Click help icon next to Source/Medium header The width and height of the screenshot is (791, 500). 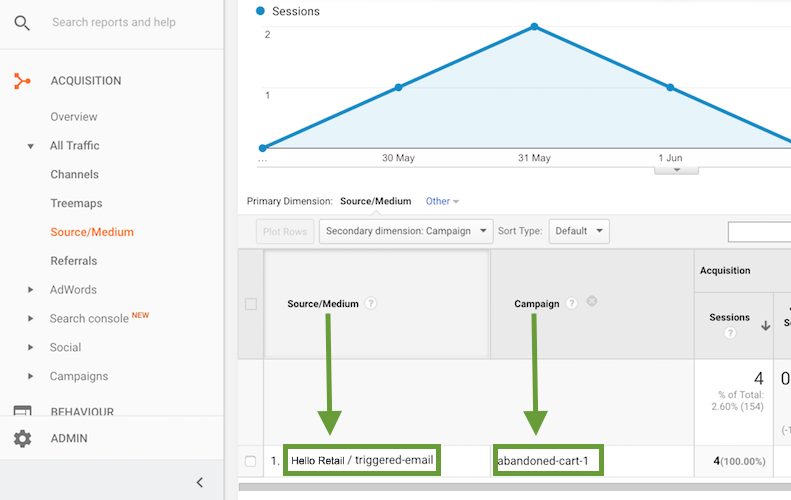tap(371, 303)
